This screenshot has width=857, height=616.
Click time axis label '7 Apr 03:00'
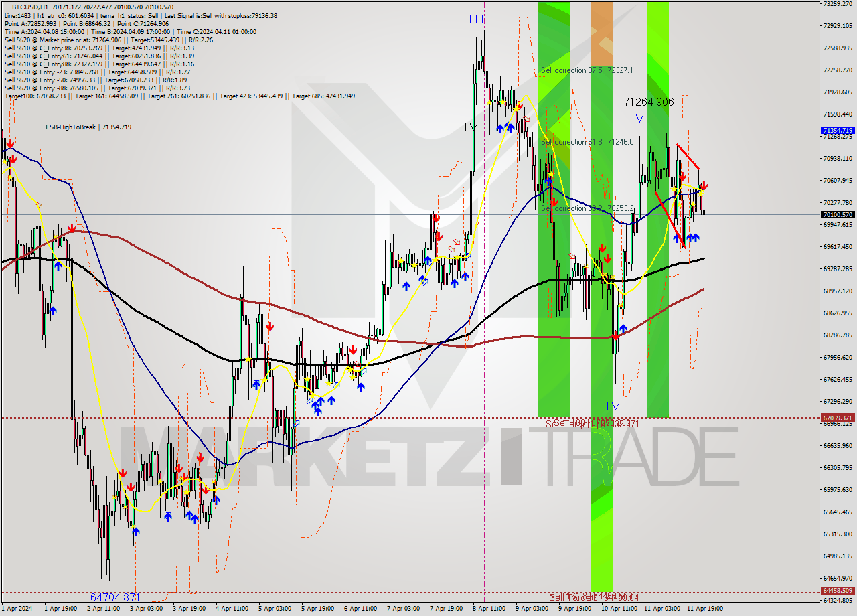click(403, 609)
